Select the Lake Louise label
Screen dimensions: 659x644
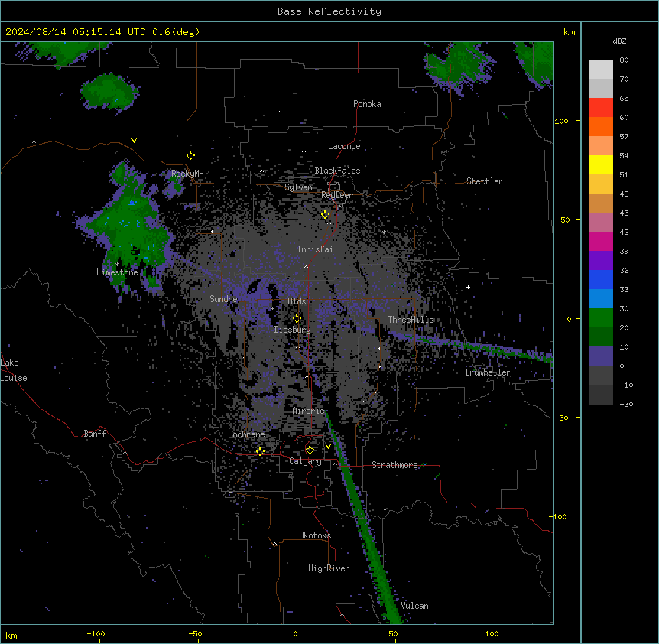pyautogui.click(x=14, y=370)
